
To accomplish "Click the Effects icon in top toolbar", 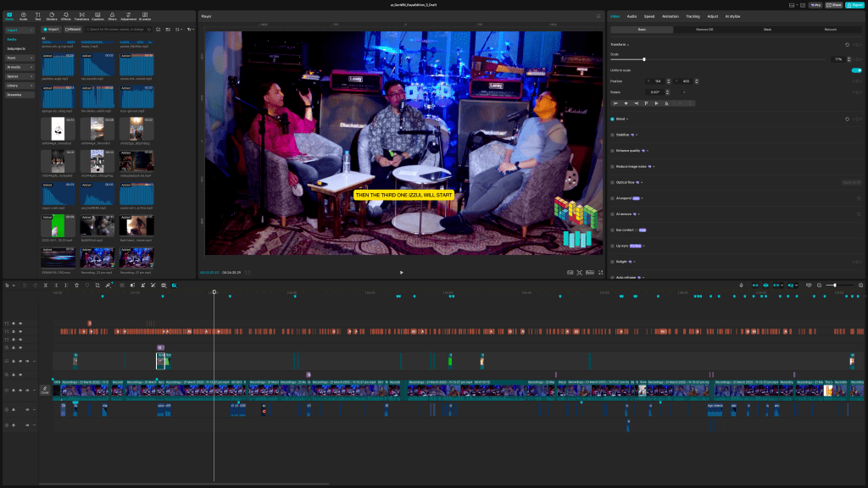I will click(66, 15).
